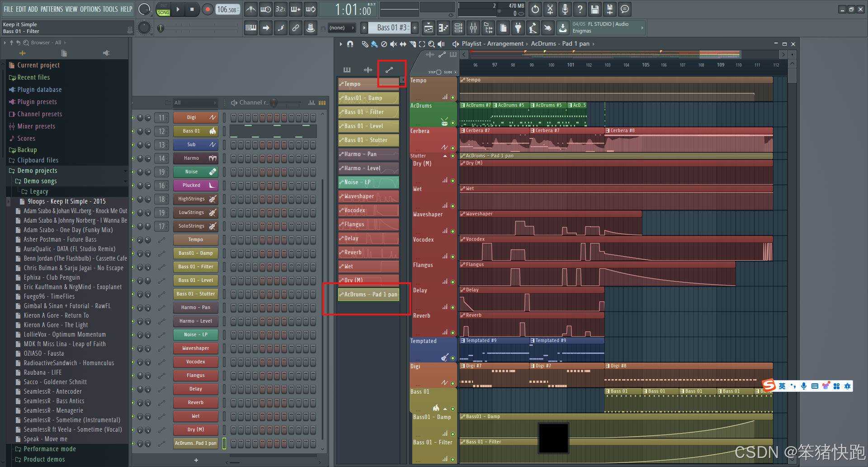Click the Bass 01 channel button in the step sequencer
868x467 pixels.
click(x=195, y=131)
